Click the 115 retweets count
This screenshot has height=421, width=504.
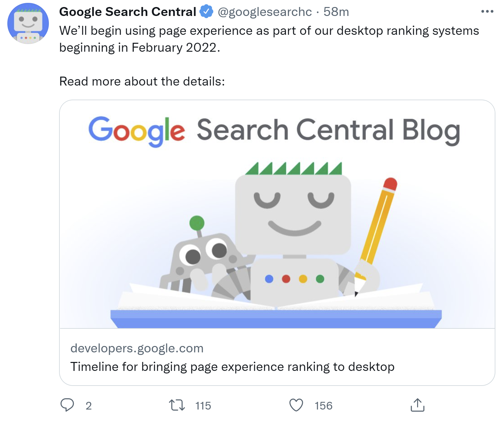tap(203, 406)
